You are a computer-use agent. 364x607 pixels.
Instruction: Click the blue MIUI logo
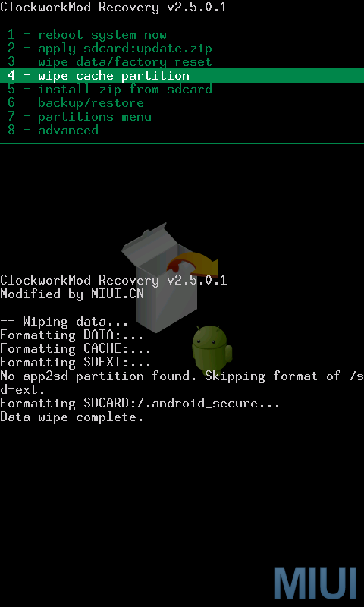point(315,583)
